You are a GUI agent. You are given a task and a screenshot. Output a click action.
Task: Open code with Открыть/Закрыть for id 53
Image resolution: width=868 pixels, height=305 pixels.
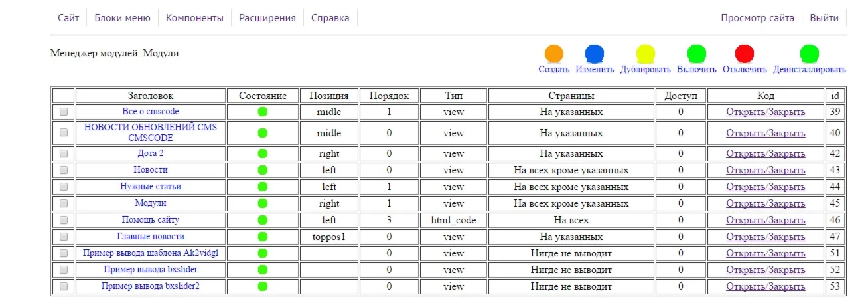click(x=765, y=287)
